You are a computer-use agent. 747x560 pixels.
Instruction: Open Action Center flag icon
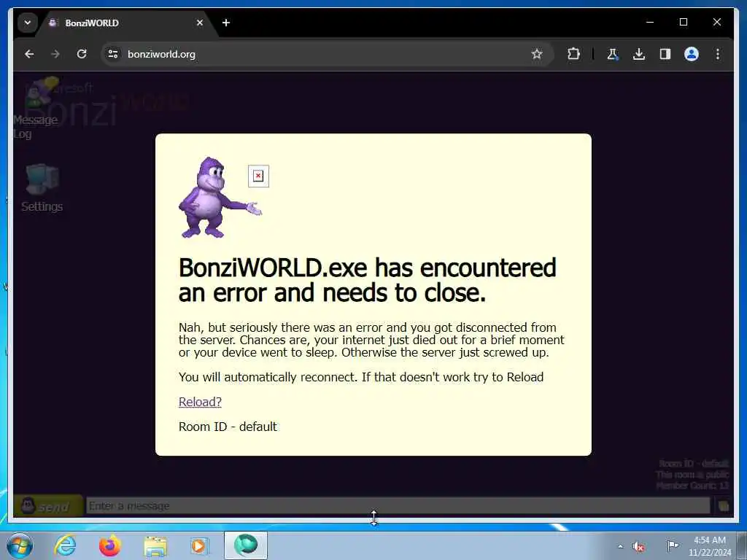click(672, 545)
